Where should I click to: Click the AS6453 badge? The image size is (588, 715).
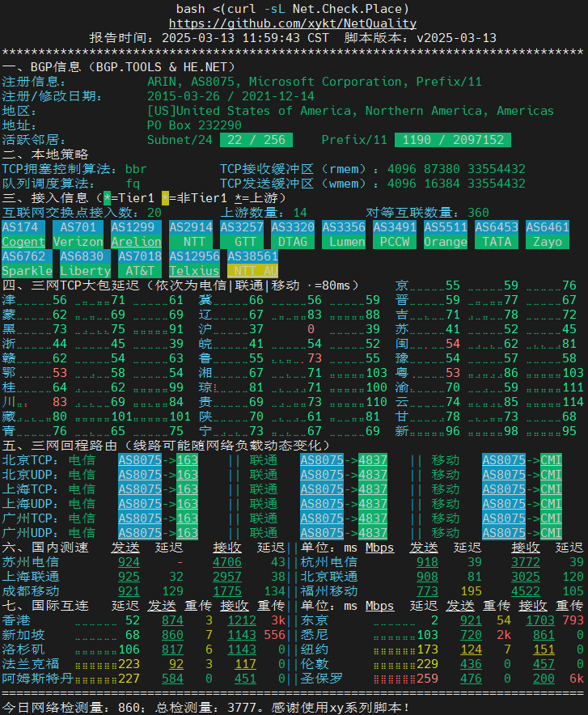497,227
